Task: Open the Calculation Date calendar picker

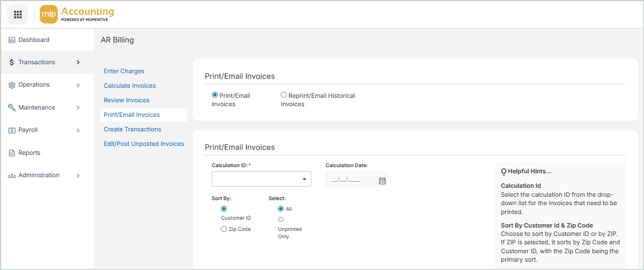Action: pyautogui.click(x=382, y=181)
